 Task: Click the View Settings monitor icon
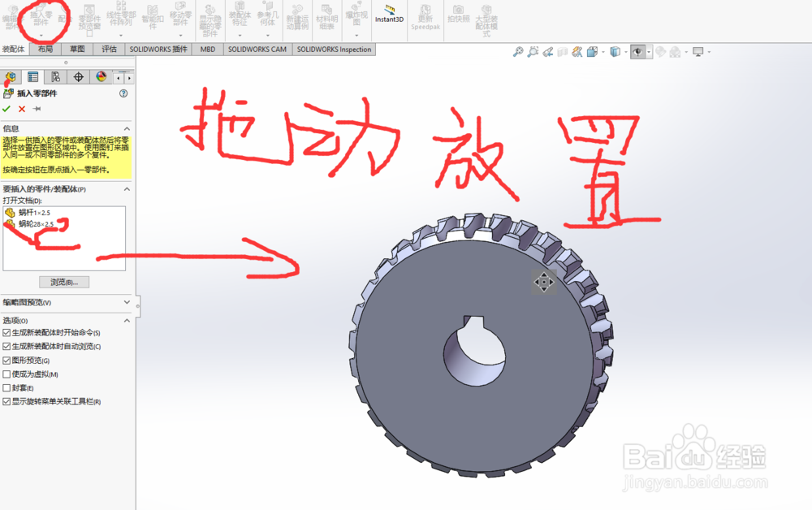[698, 52]
